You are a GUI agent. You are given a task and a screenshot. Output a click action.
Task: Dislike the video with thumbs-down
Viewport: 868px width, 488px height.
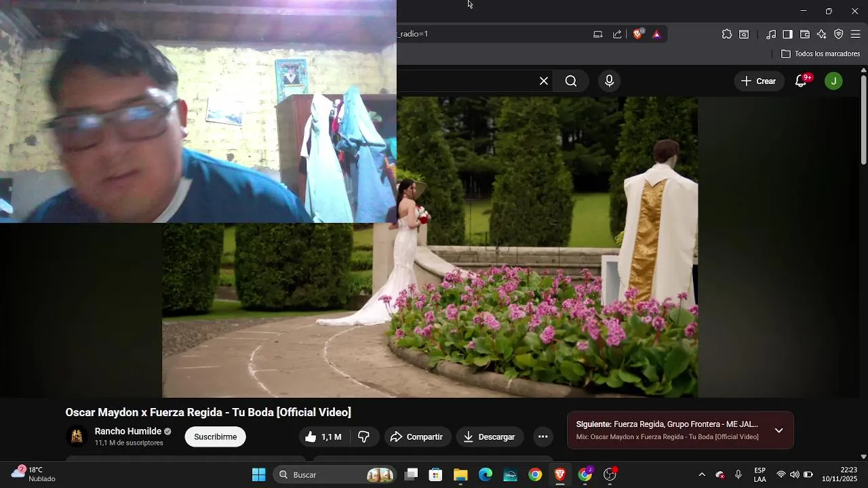click(x=364, y=437)
